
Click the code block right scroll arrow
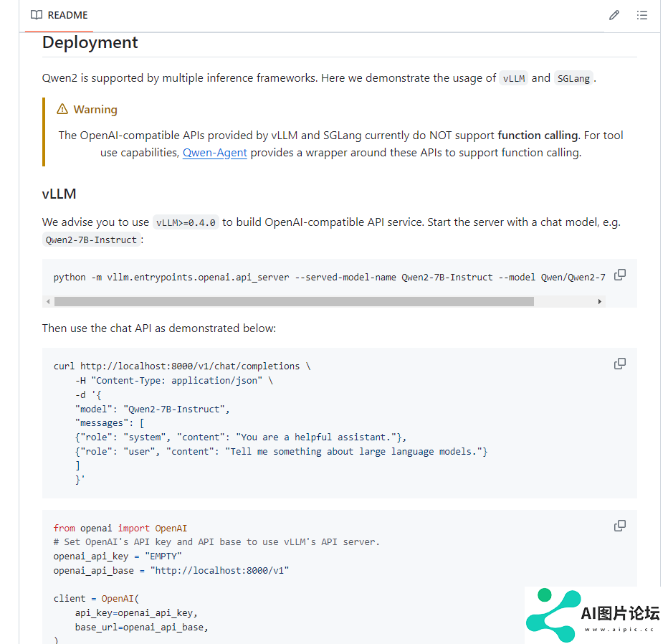tap(599, 302)
